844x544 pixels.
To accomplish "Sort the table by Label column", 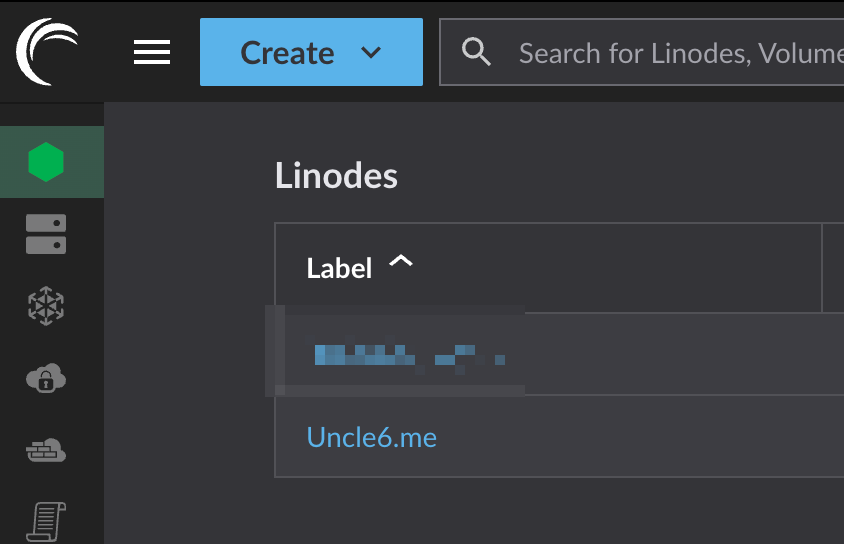I will [339, 268].
